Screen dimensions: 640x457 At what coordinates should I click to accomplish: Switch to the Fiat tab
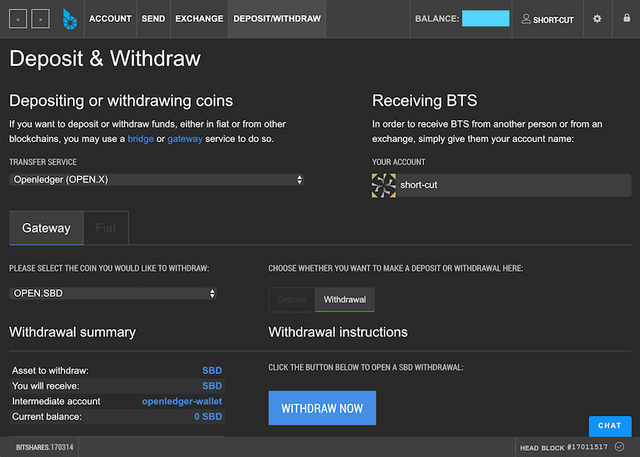(106, 228)
